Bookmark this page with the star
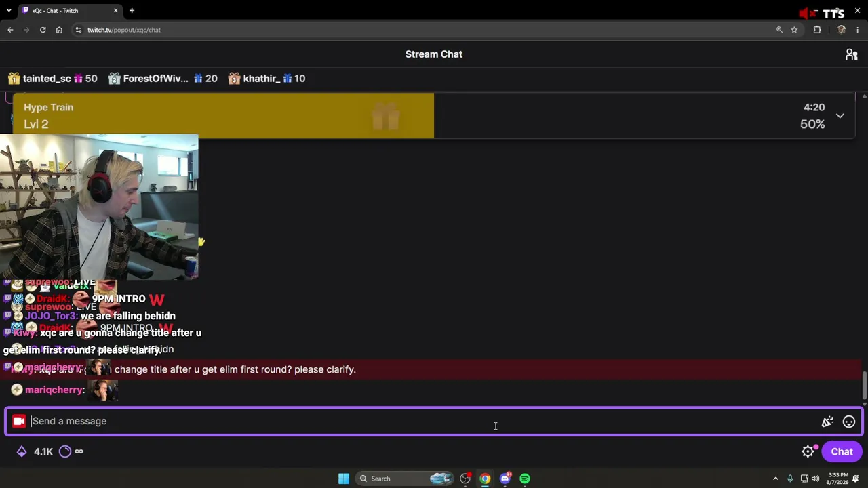Viewport: 868px width, 488px height. (x=794, y=30)
